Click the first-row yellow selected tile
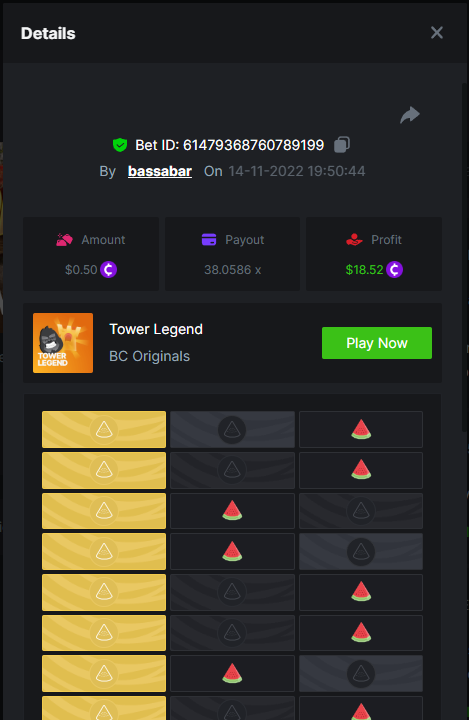The image size is (469, 720). coord(104,429)
